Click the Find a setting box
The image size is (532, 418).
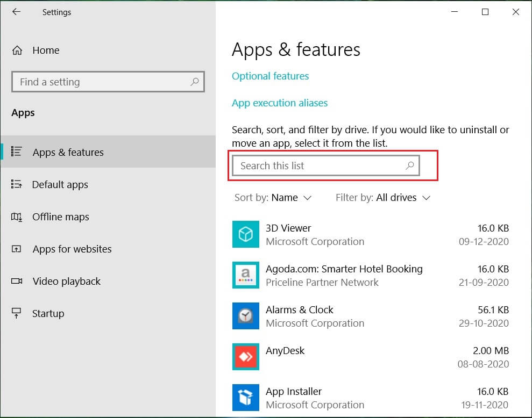point(102,82)
